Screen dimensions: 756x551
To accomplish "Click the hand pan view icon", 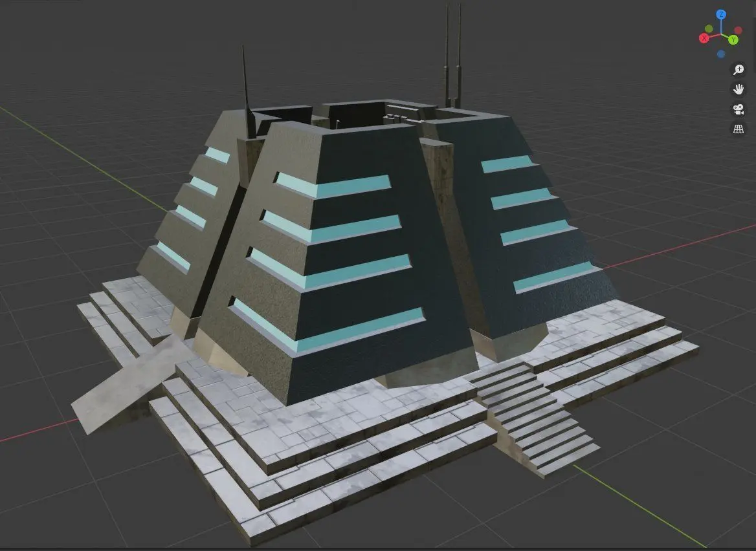I will [738, 89].
